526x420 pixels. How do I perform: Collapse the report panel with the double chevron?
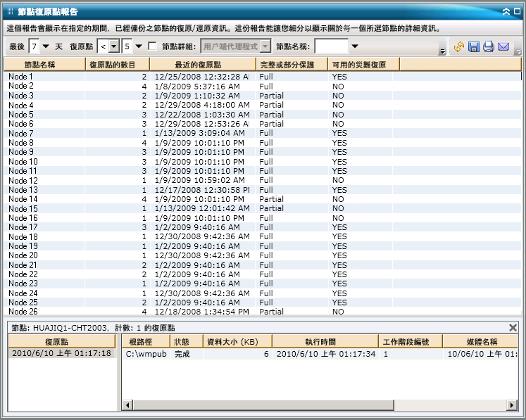pos(506,12)
